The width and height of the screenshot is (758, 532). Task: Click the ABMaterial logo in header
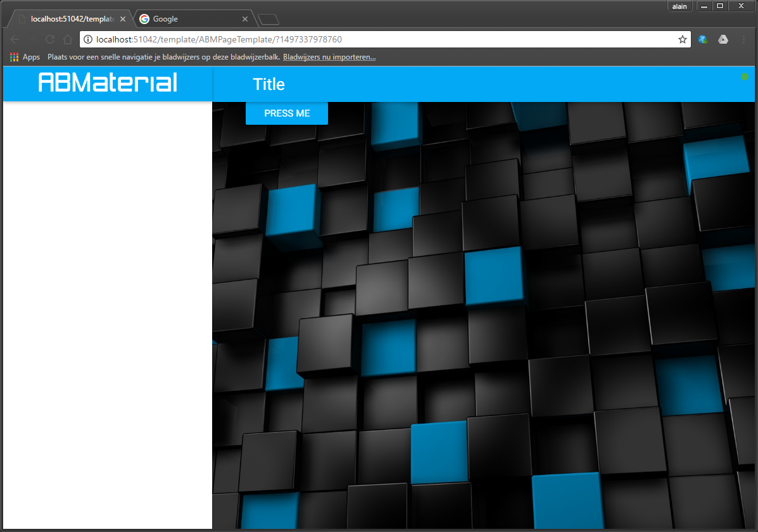point(108,82)
